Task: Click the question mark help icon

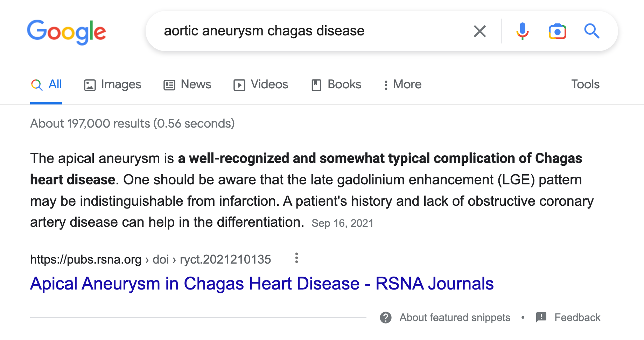Action: [x=385, y=318]
